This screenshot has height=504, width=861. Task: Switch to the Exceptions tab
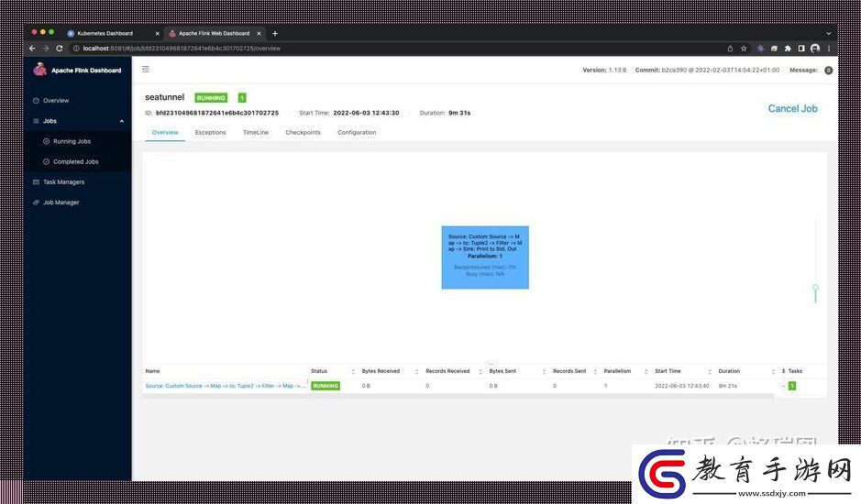pyautogui.click(x=210, y=132)
